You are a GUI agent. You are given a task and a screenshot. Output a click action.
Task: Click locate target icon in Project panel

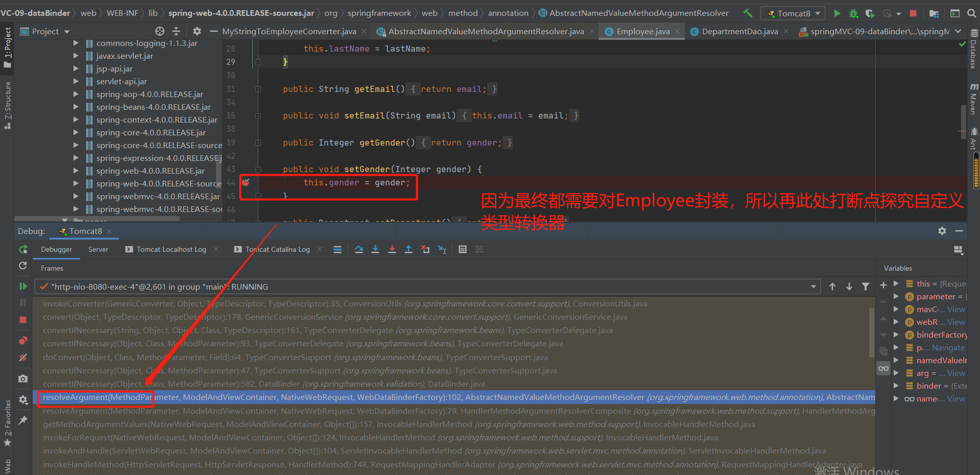click(160, 31)
